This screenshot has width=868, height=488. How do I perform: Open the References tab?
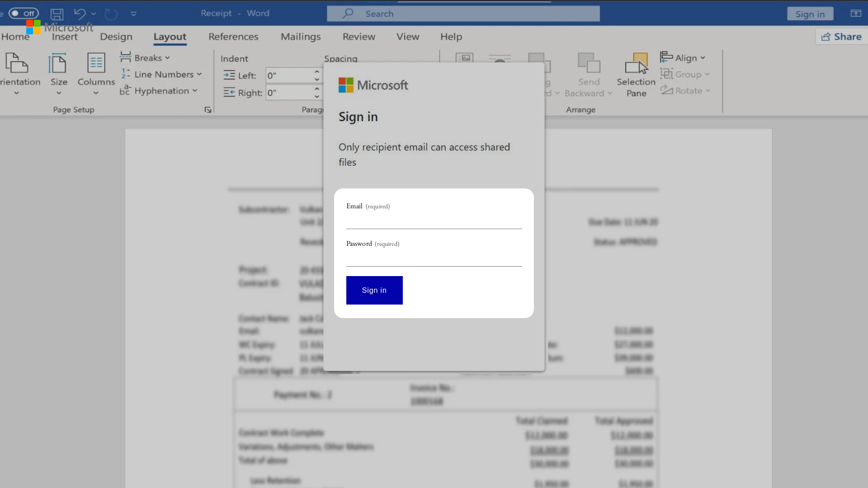[233, 37]
